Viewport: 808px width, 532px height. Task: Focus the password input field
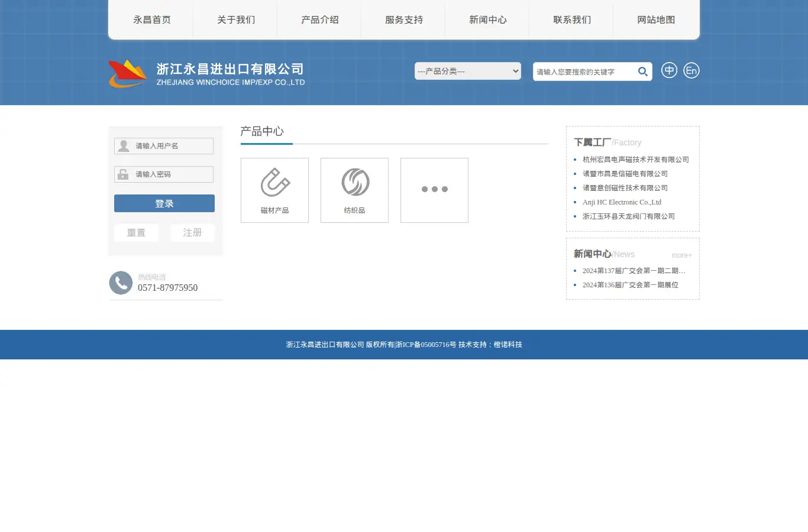point(164,174)
